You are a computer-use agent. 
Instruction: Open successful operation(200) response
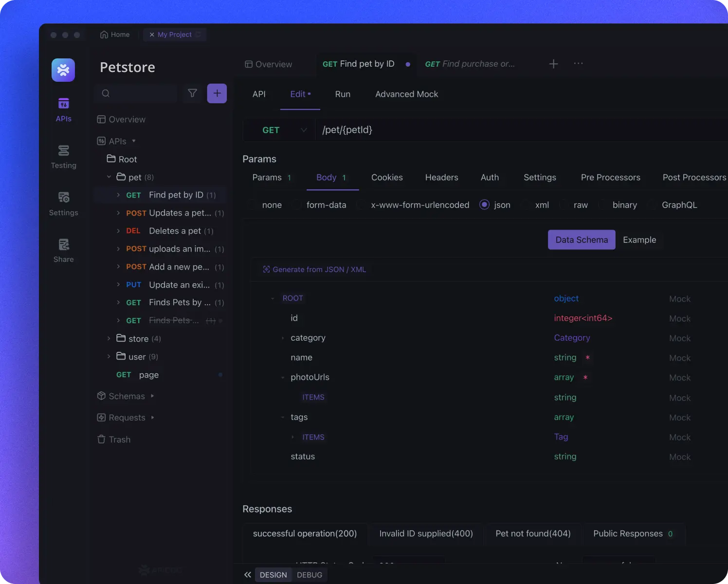tap(305, 533)
